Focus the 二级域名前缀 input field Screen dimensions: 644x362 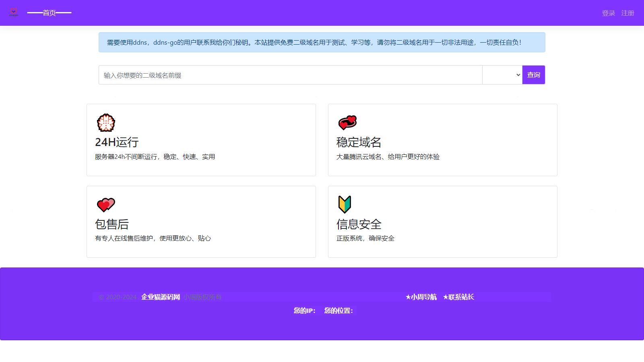pos(290,75)
